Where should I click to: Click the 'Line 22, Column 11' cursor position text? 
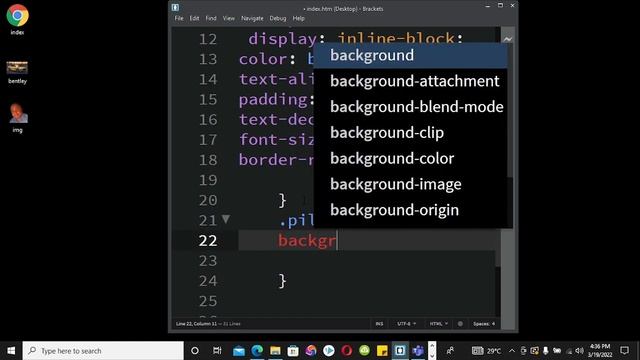196,324
